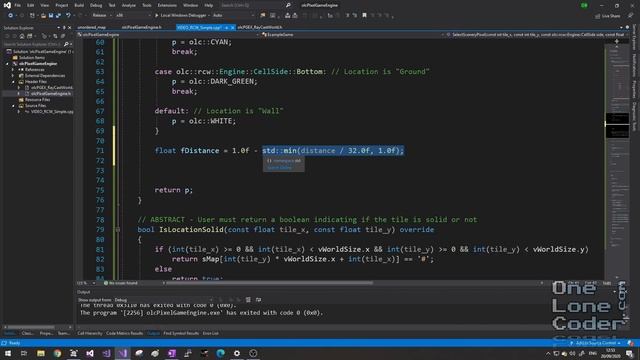Pin the VIDEO_RCW_Simple.cpp tab
This screenshot has height=360, width=640.
[x=227, y=27]
